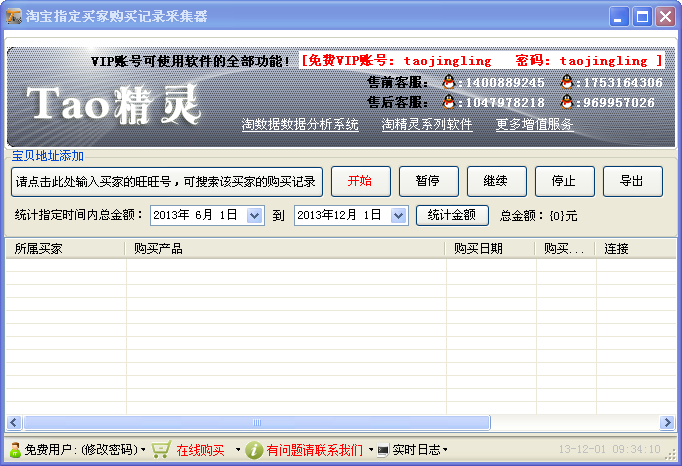Open the 淘精灵系列软件 link
Screen dimensions: 682x466
click(x=427, y=125)
